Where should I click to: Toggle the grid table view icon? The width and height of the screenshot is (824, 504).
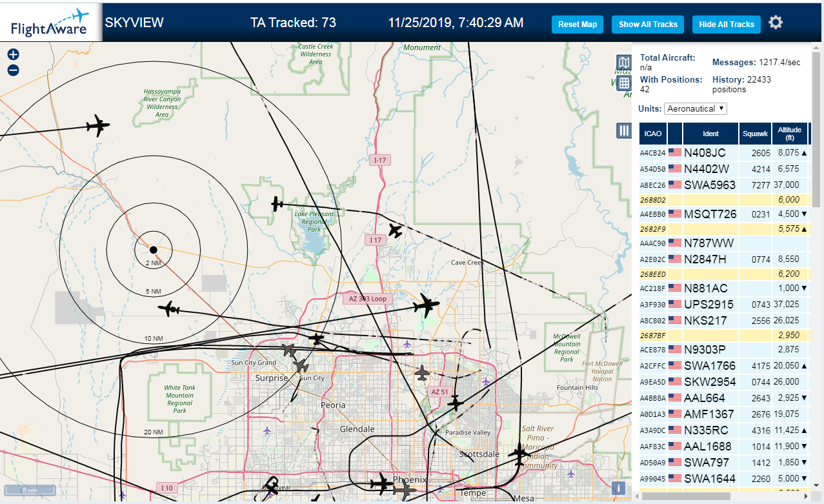click(624, 83)
